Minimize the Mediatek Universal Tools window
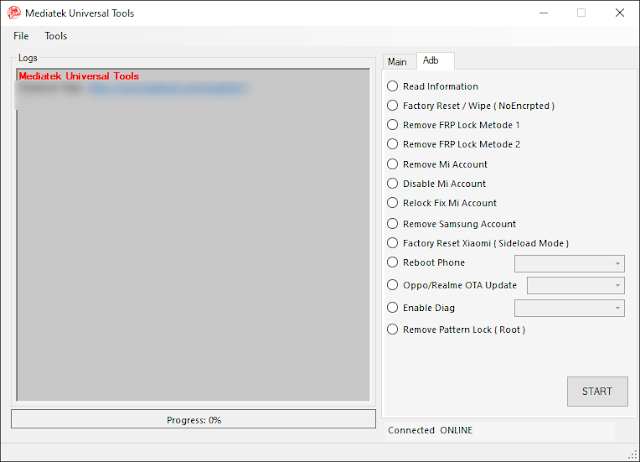640x462 pixels. 544,13
